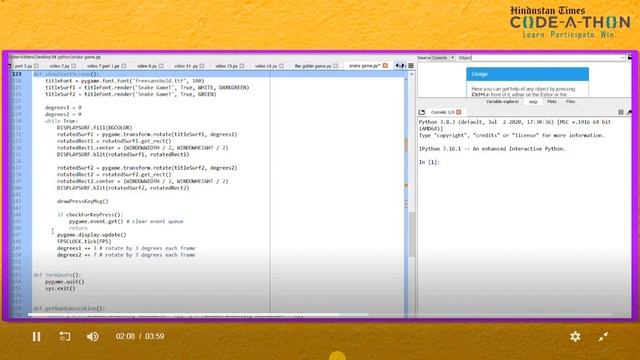Click the console stop square icon

621,112
